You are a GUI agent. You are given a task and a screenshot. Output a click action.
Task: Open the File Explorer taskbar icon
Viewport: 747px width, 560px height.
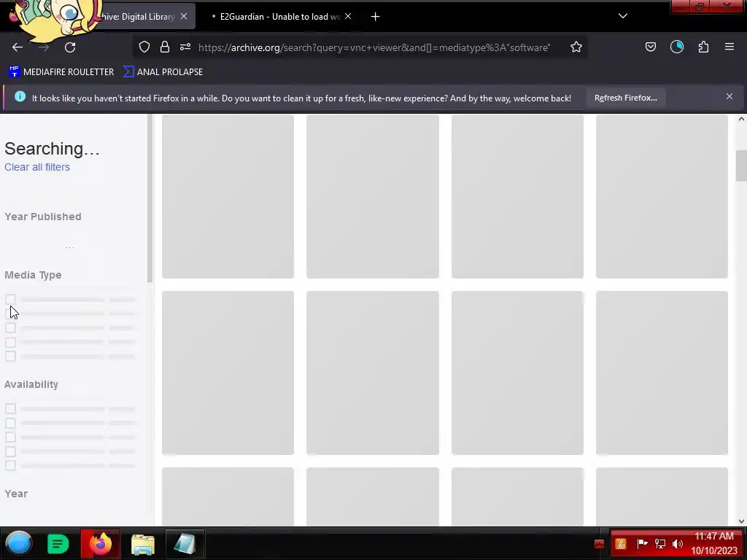click(x=143, y=544)
